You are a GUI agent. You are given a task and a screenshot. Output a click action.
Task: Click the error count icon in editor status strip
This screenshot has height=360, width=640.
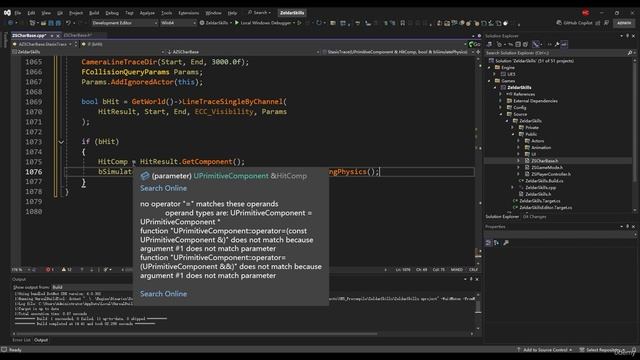click(x=49, y=269)
